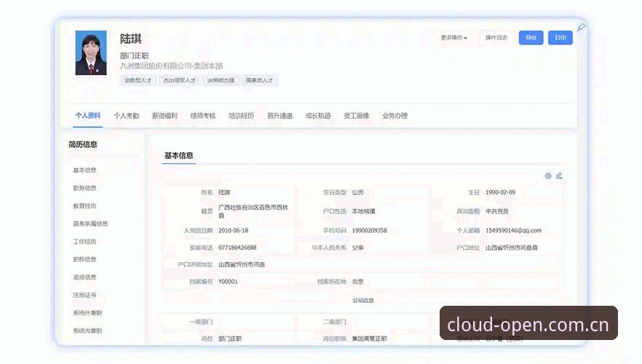Click the 户口地址 value 山西省忻州市河曲县

[512, 248]
